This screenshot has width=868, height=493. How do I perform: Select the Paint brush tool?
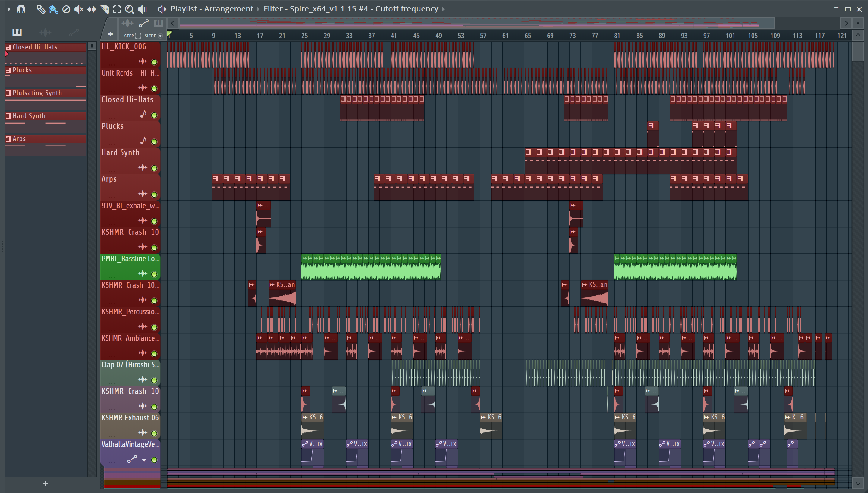(53, 9)
